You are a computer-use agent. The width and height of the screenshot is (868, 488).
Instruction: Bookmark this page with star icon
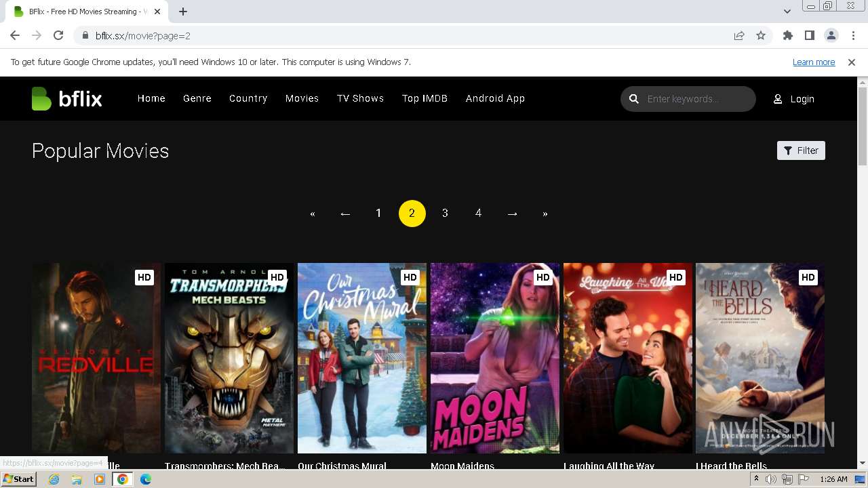tap(761, 36)
